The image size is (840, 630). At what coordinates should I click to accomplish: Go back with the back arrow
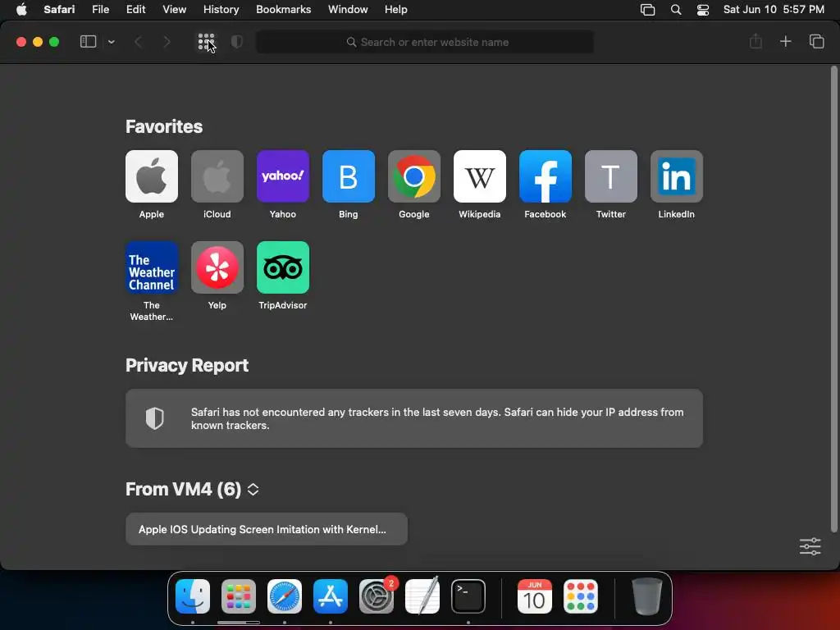coord(138,42)
